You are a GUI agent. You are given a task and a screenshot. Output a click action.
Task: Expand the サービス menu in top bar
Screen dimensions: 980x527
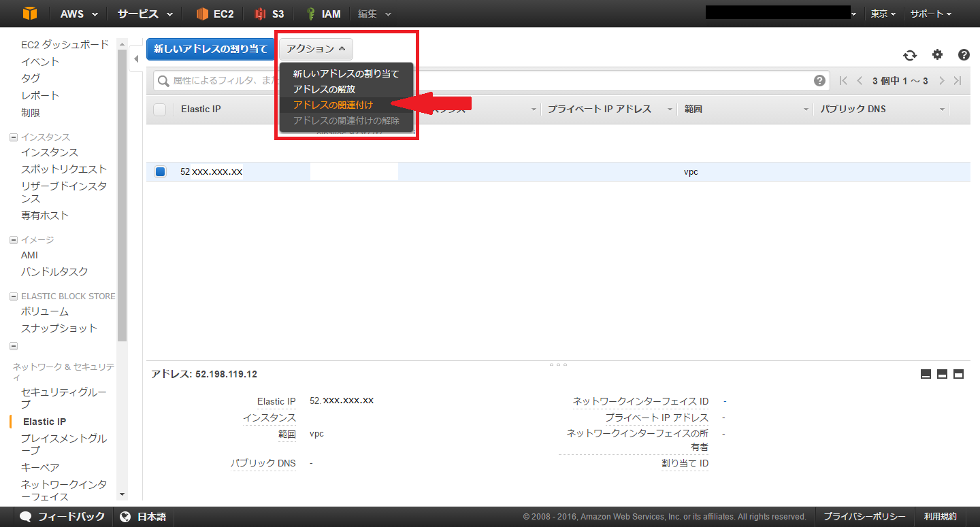click(144, 14)
